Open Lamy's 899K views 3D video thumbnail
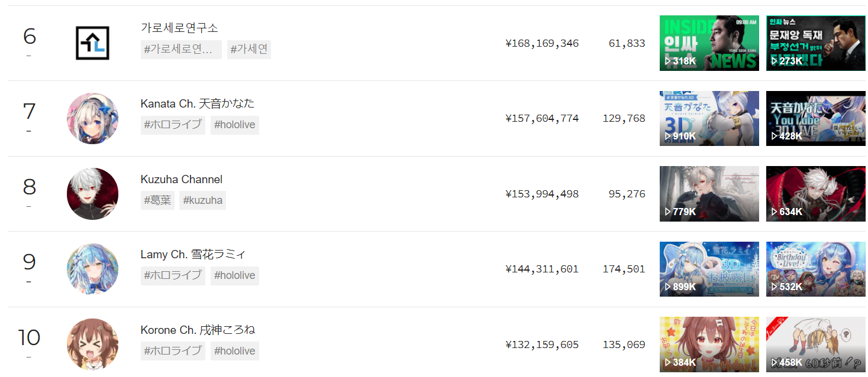The height and width of the screenshot is (377, 868). [x=709, y=269]
